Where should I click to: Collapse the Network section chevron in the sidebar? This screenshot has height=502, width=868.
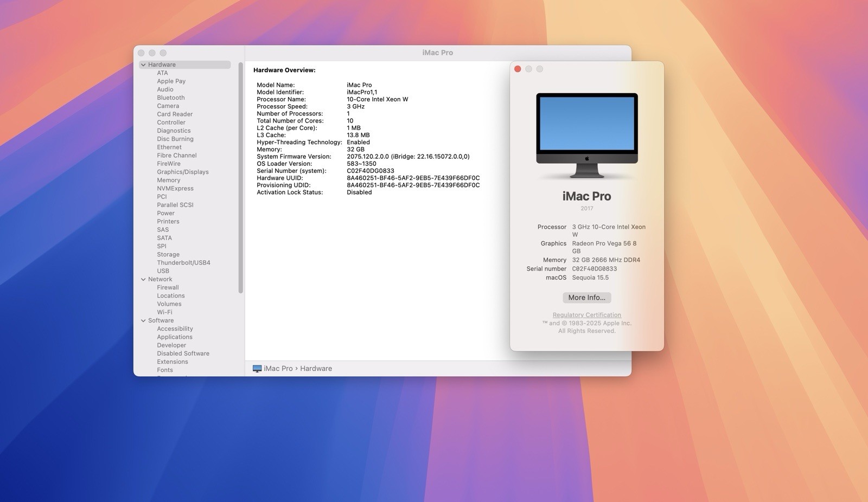click(x=143, y=279)
